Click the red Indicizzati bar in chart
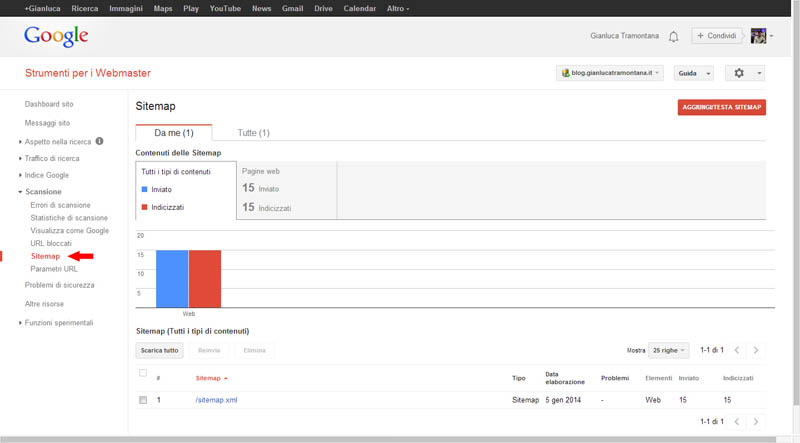The image size is (800, 443). click(x=205, y=279)
